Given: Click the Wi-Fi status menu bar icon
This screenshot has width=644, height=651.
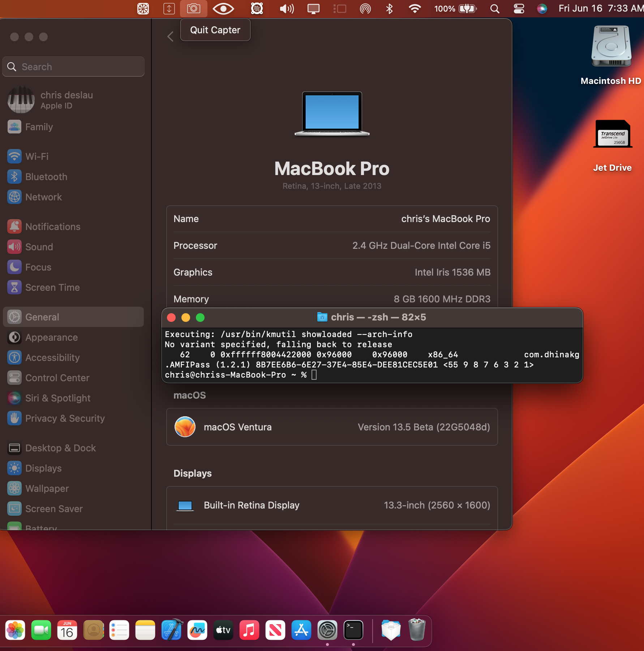Looking at the screenshot, I should pos(415,9).
